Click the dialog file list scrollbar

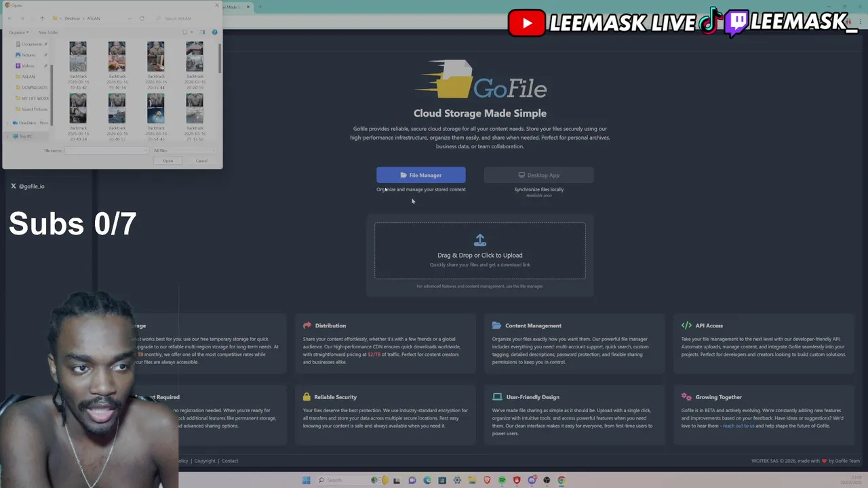(220, 59)
